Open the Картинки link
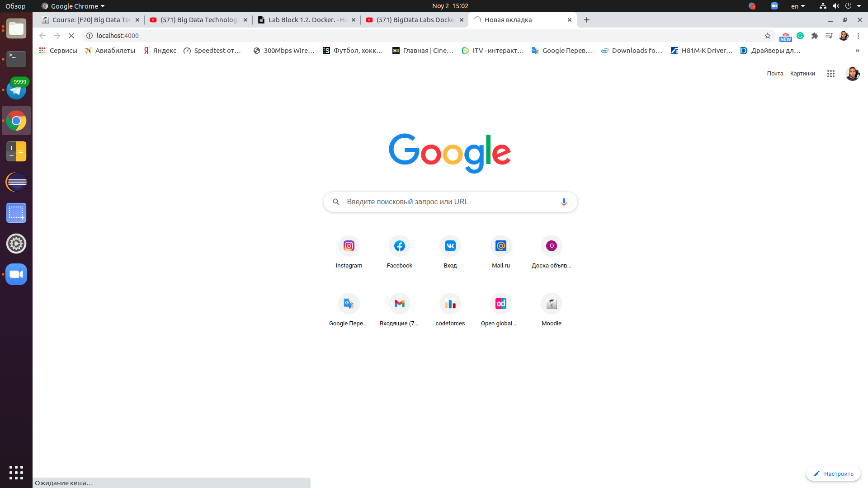Screen dimensions: 868x488 pos(802,74)
